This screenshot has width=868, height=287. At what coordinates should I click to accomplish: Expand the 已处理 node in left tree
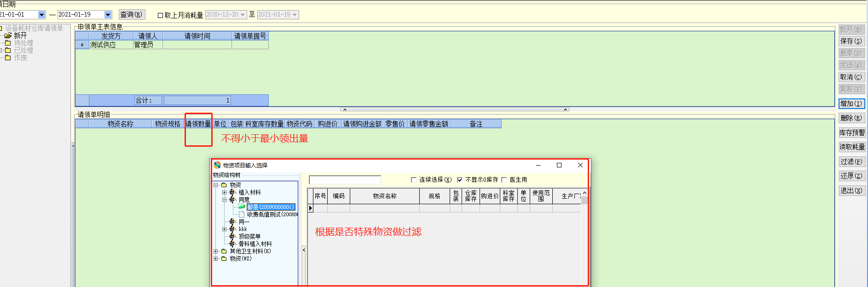[1, 50]
